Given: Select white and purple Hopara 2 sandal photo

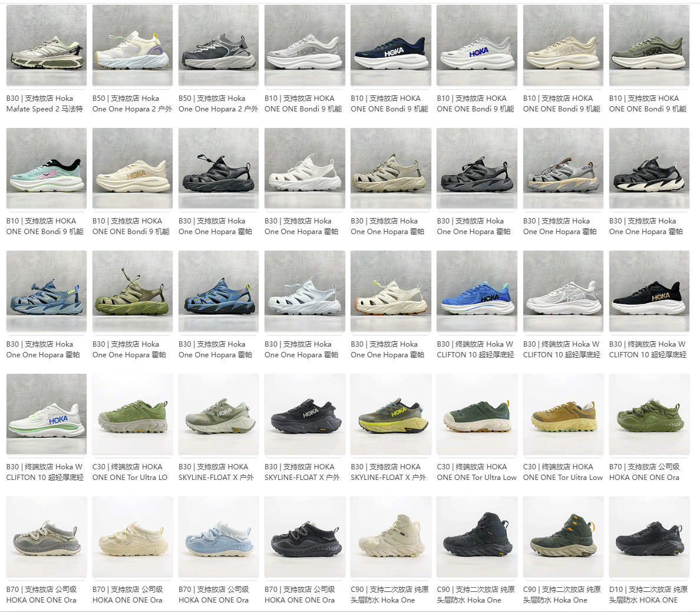Looking at the screenshot, I should pos(133,45).
